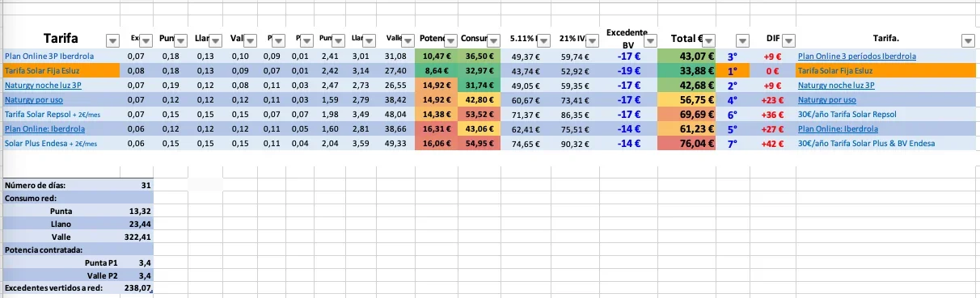Select the IVA cell 52,92 €

[x=576, y=71]
